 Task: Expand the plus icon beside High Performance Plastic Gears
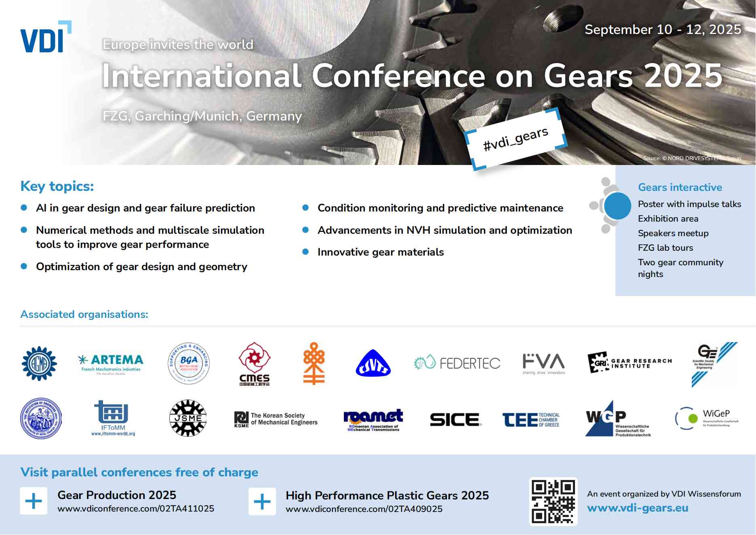262,501
